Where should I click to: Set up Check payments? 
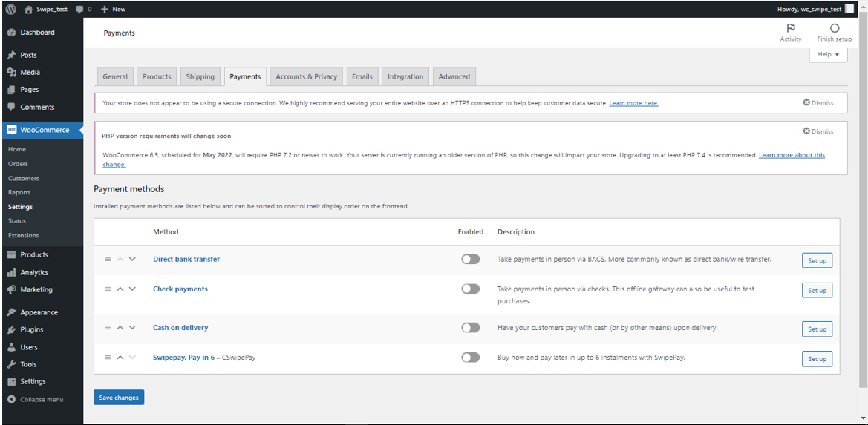coord(817,290)
